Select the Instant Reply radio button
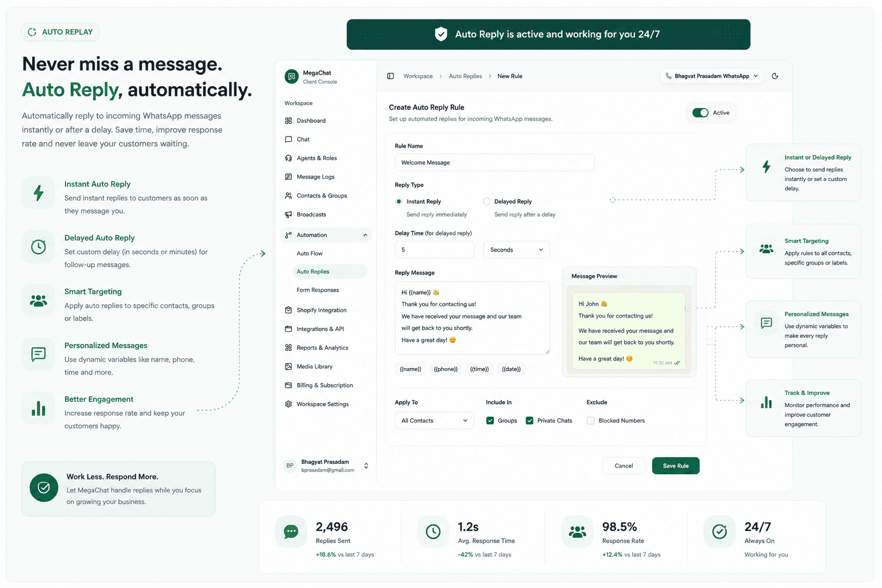Image resolution: width=882 pixels, height=588 pixels. tap(399, 202)
